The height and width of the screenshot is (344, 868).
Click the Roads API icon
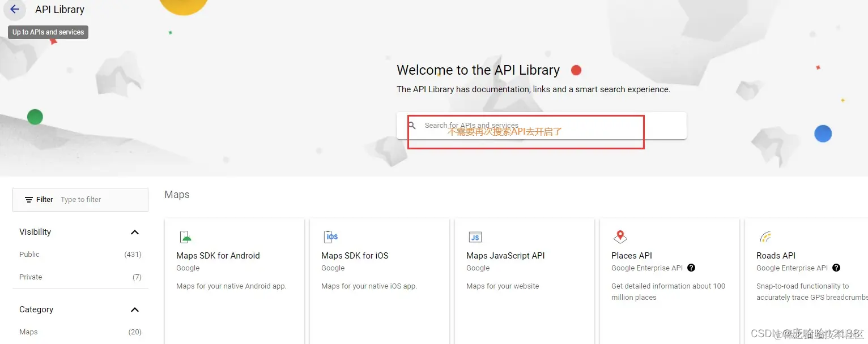coord(765,237)
